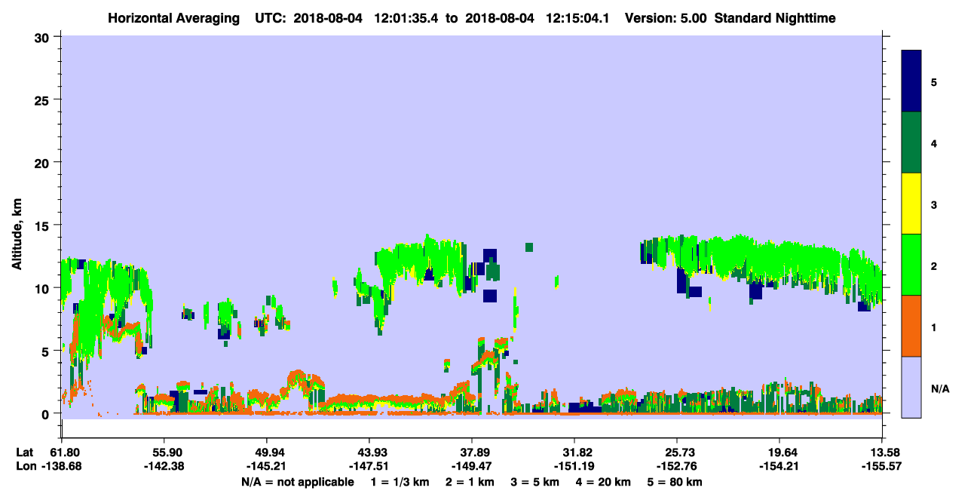Click legend text '5 = 80 km'
980x503 pixels.
pos(675,482)
